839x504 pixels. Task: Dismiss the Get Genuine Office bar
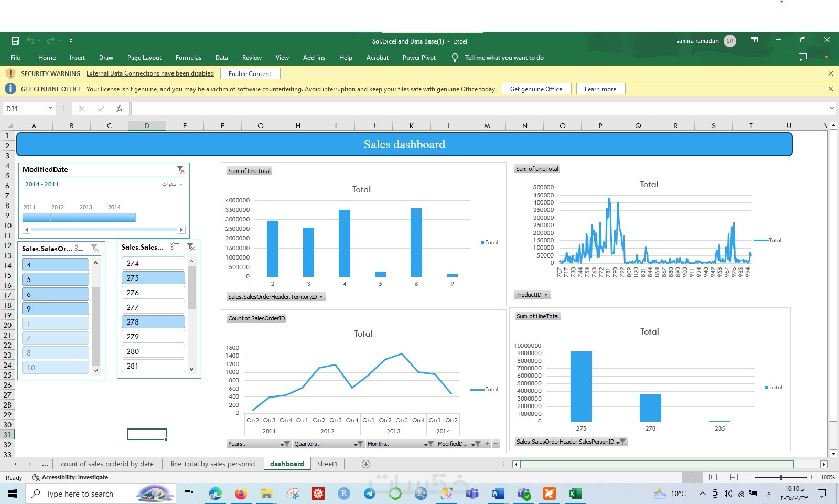point(831,89)
